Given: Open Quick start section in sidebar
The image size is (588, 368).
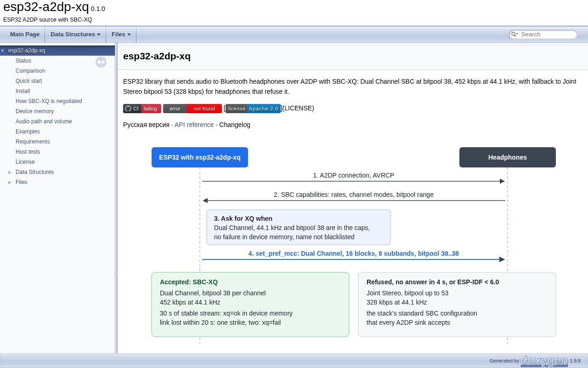Looking at the screenshot, I should pyautogui.click(x=29, y=81).
